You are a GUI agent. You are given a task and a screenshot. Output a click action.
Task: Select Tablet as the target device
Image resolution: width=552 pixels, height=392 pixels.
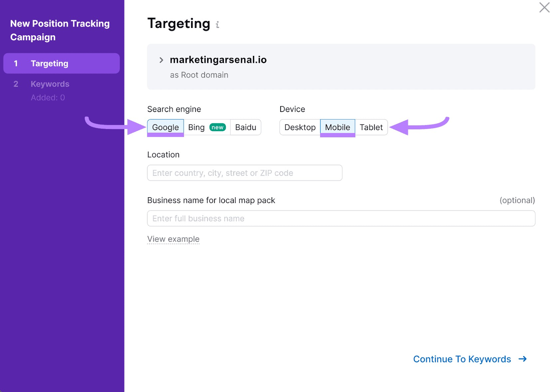(371, 127)
